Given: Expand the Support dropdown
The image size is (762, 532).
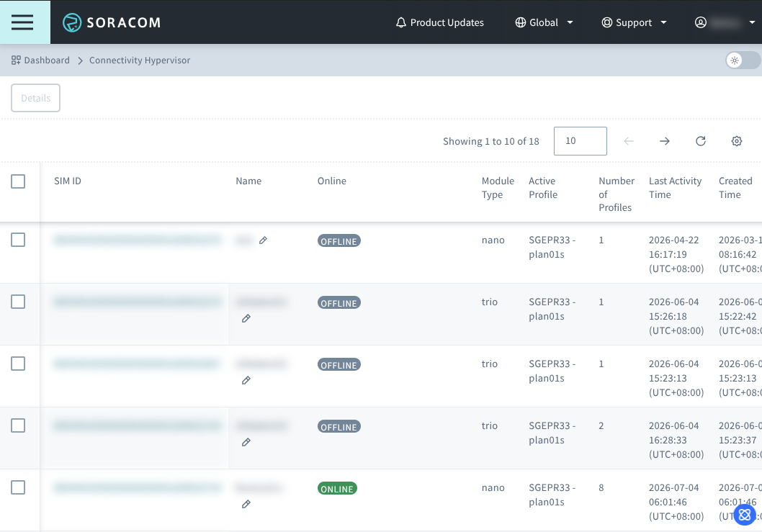Looking at the screenshot, I should coord(663,22).
